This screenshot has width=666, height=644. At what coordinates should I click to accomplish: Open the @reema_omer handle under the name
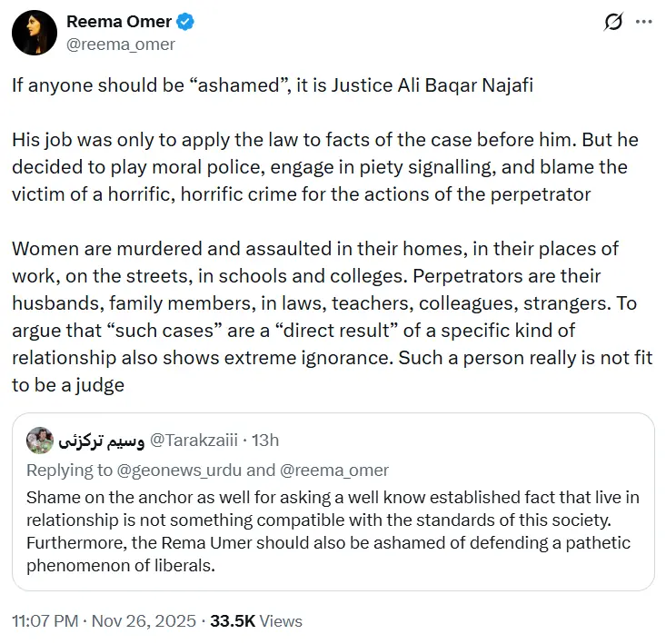pyautogui.click(x=121, y=44)
